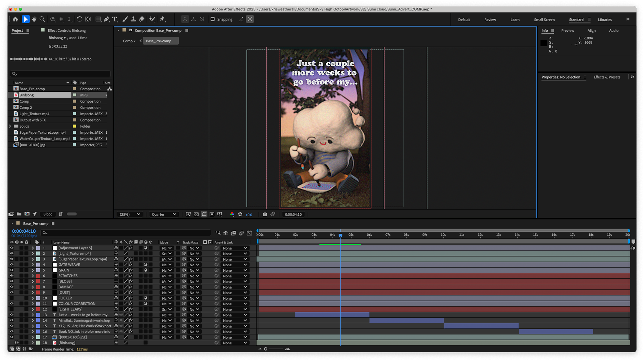Viewport: 644px width, 361px height.
Task: Click the current time indicator playhead
Action: [x=340, y=236]
